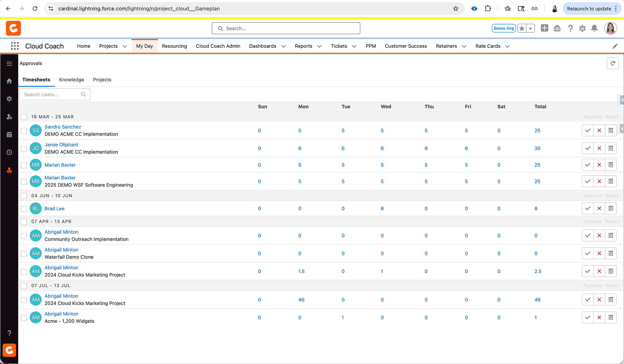Reject Sandro Sanchez's timesheet with the red X

pyautogui.click(x=599, y=130)
